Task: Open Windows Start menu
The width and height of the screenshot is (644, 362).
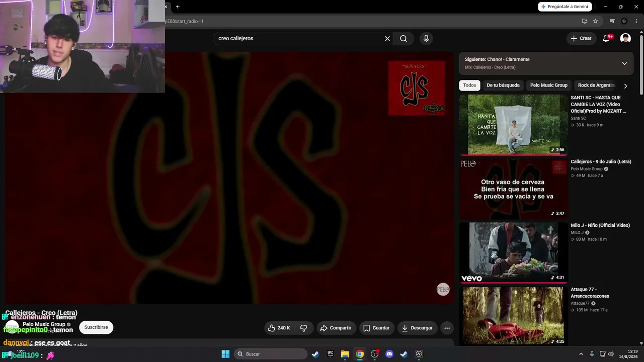Action: pos(225,354)
